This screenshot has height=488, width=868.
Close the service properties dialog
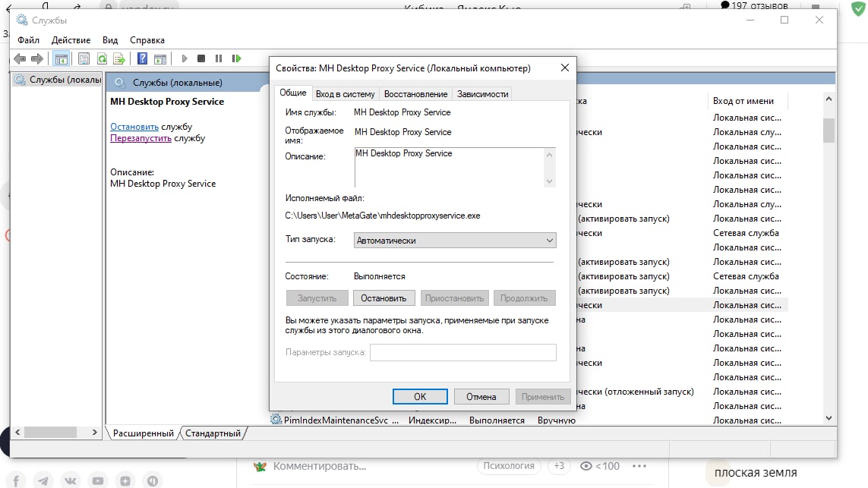565,68
